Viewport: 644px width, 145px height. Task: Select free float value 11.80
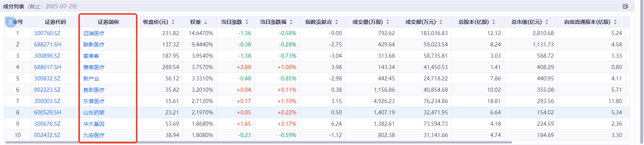(615, 101)
